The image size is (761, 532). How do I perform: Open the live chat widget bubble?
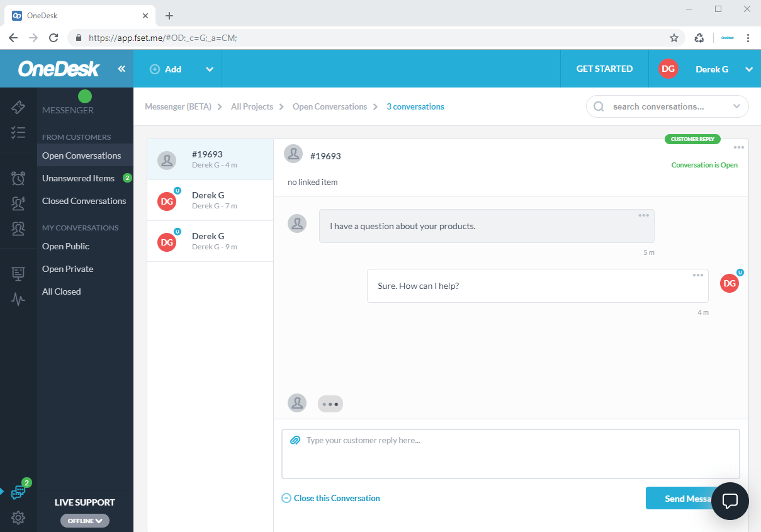(730, 501)
